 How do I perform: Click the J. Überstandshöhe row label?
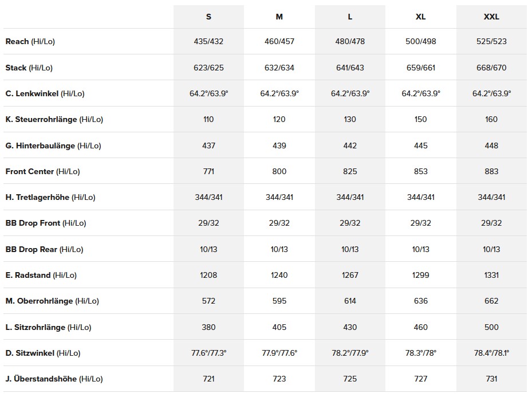[54, 379]
